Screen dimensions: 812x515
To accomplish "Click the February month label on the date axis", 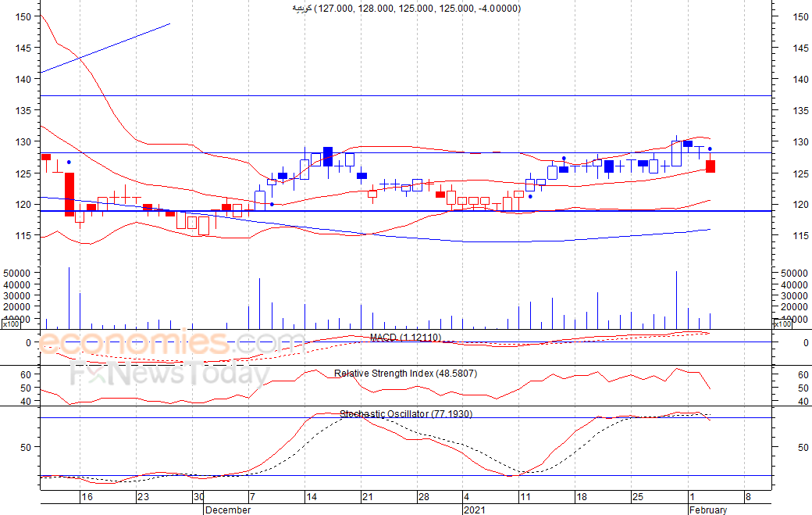I will [708, 510].
